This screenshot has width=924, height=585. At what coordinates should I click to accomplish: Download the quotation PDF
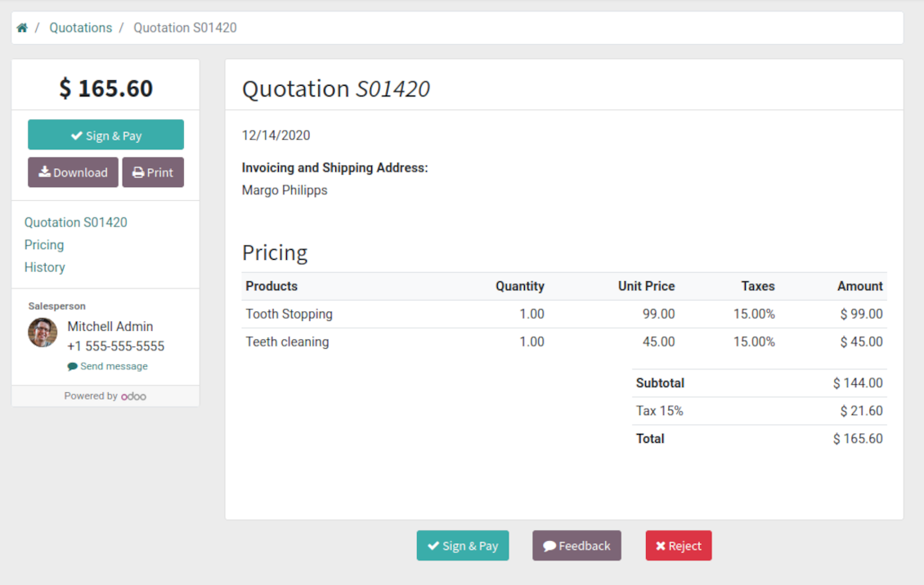[73, 172]
